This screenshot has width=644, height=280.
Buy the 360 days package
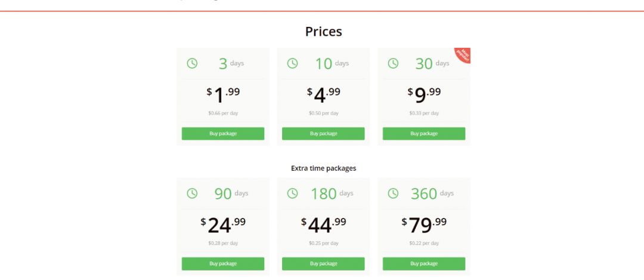(x=424, y=263)
